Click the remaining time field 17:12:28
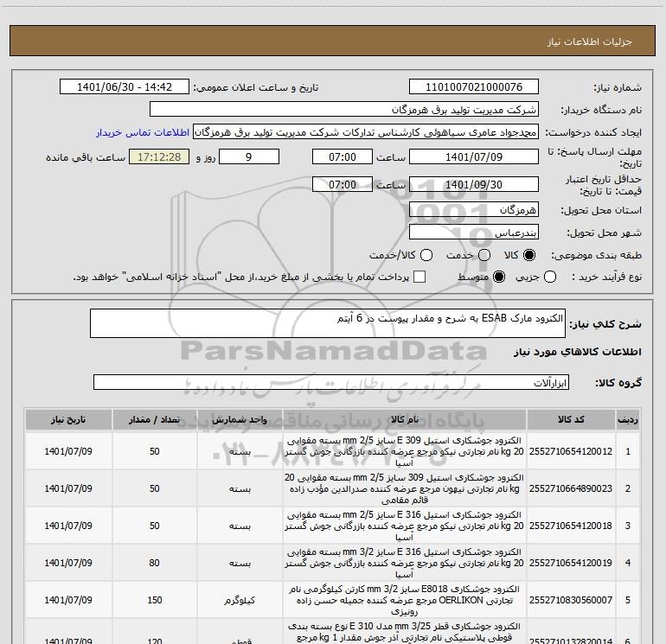The image size is (666, 644). click(x=159, y=157)
